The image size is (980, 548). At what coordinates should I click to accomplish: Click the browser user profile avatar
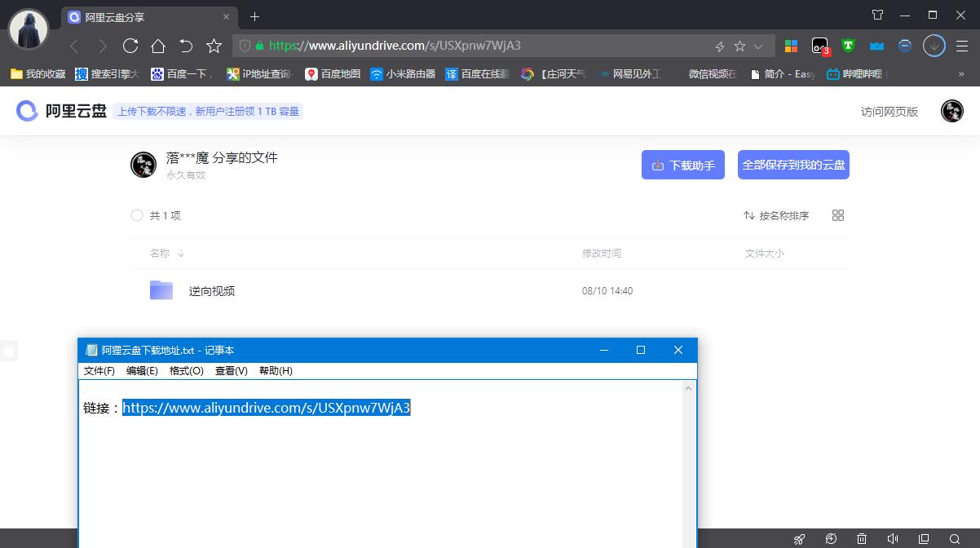point(29,29)
